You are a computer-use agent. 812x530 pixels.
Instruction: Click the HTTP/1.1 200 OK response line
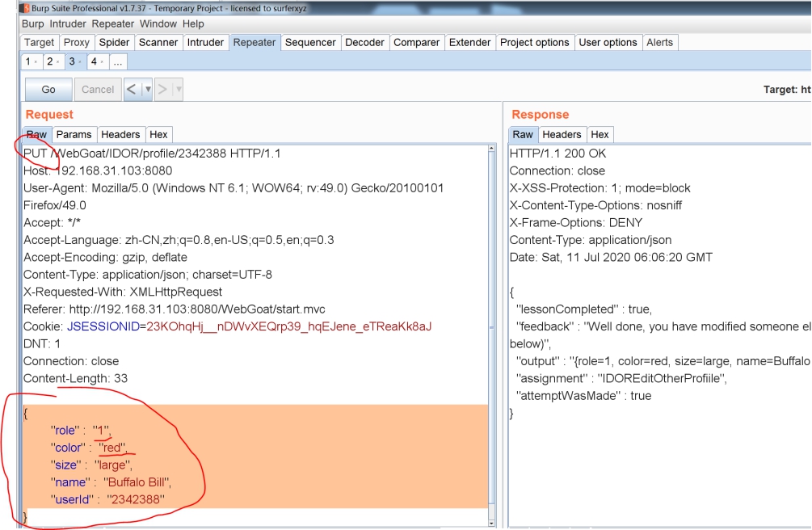click(557, 154)
